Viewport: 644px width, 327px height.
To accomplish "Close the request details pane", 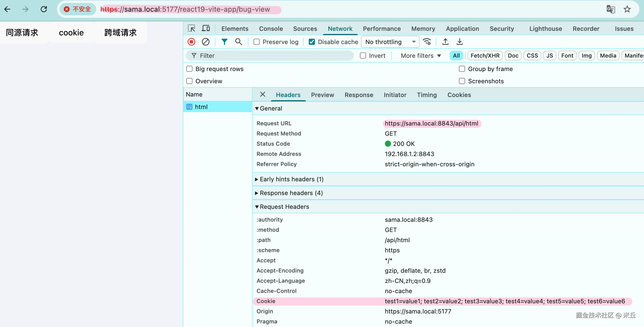I will point(263,94).
